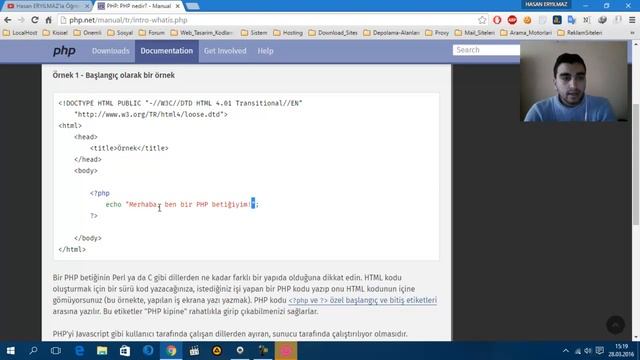Click the <?php opening tag in code
The image size is (640, 360).
[x=100, y=193]
